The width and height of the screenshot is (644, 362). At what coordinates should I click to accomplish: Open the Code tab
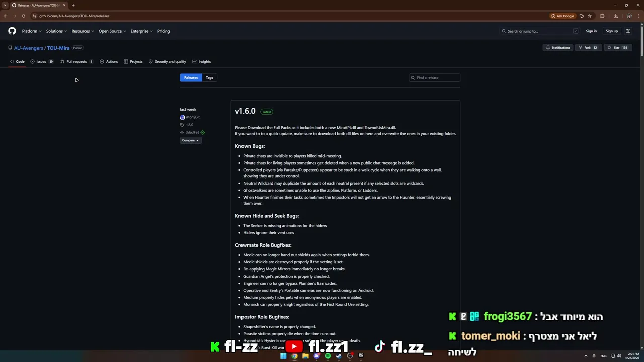coord(17,62)
